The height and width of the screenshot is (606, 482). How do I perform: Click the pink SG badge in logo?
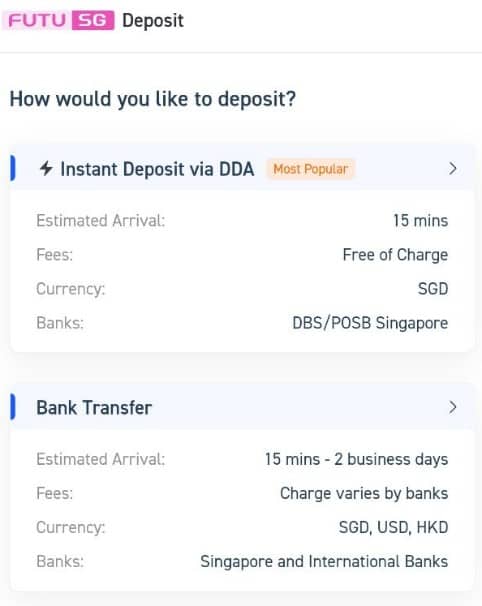point(93,20)
